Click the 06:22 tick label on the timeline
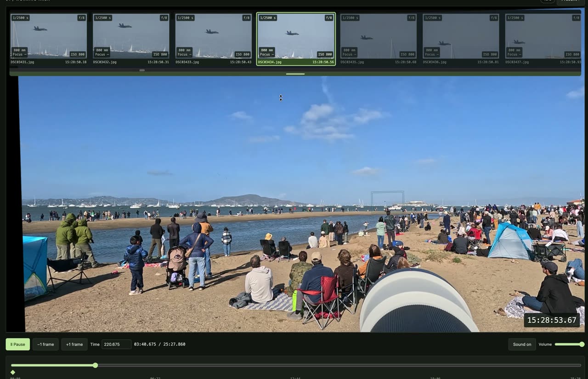 [155, 378]
